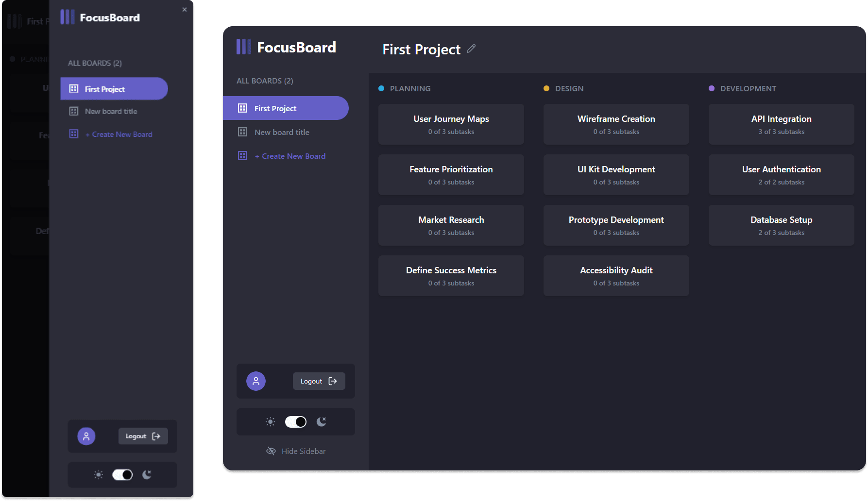The image size is (868, 501).
Task: Open the Accessibility Audit card
Action: (x=616, y=276)
